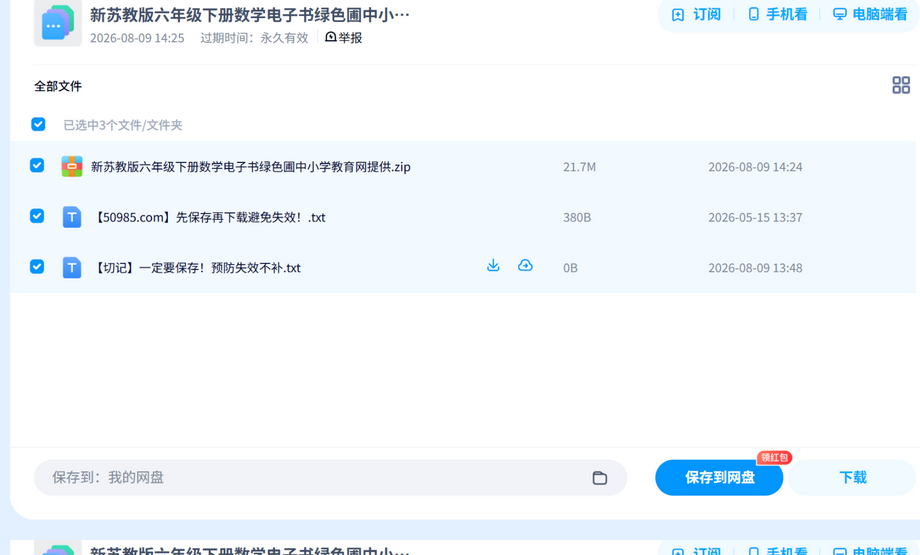The height and width of the screenshot is (555, 920).
Task: Click the share title 新苏教版六年级下册数学电子书绿色圃中小…
Action: point(249,15)
